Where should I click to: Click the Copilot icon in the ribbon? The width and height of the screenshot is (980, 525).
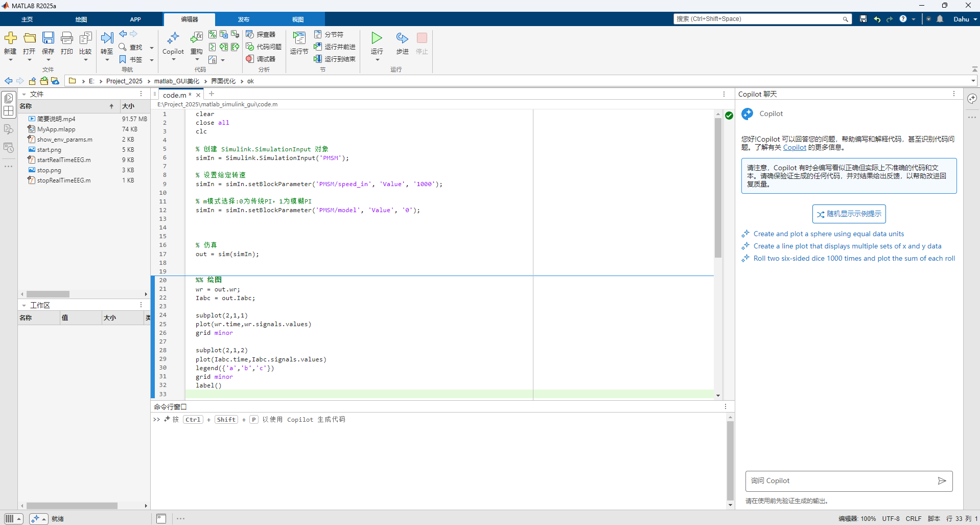pos(173,38)
